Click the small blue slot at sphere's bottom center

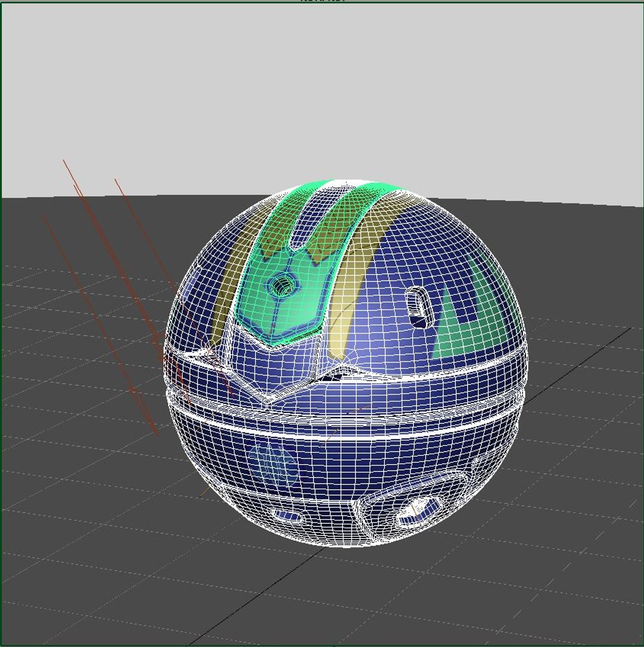[x=289, y=516]
